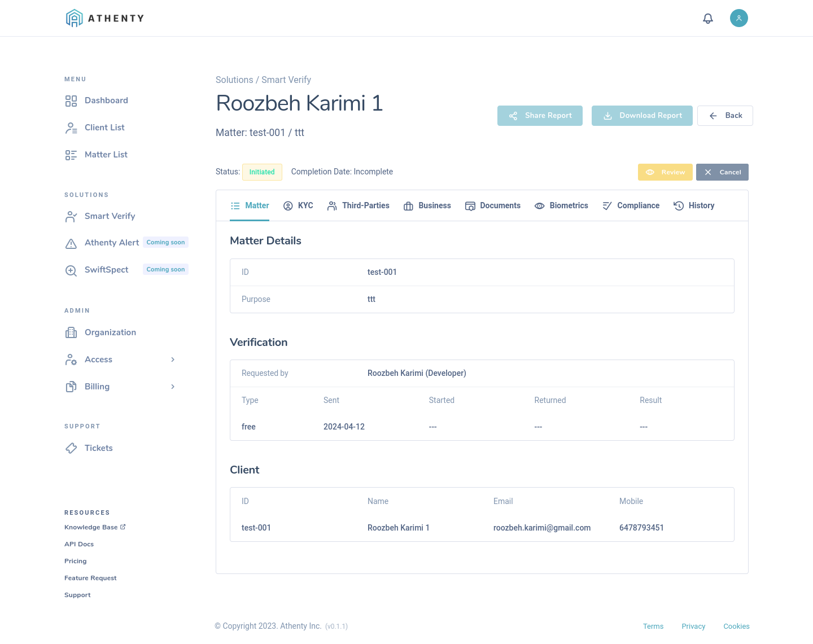
Task: Click the Third-Parties tab's people icon
Action: coord(332,206)
